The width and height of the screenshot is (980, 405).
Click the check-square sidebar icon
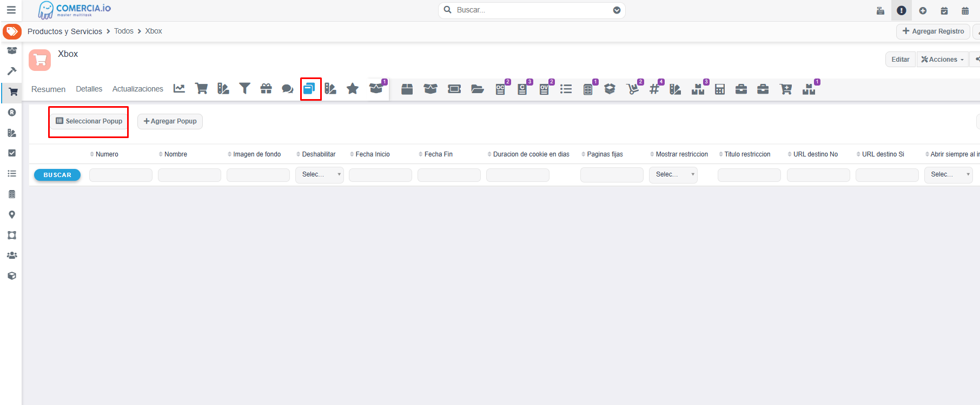pyautogui.click(x=12, y=153)
